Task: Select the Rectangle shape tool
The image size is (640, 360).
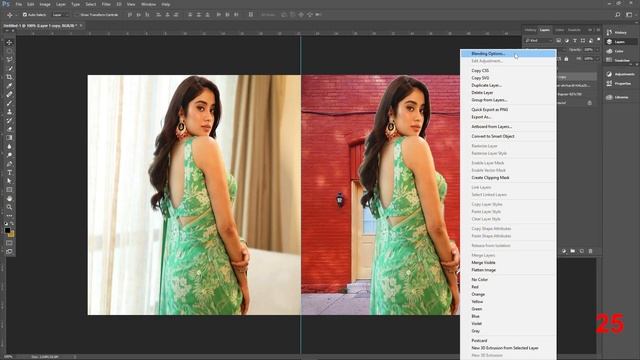Action: 9,190
